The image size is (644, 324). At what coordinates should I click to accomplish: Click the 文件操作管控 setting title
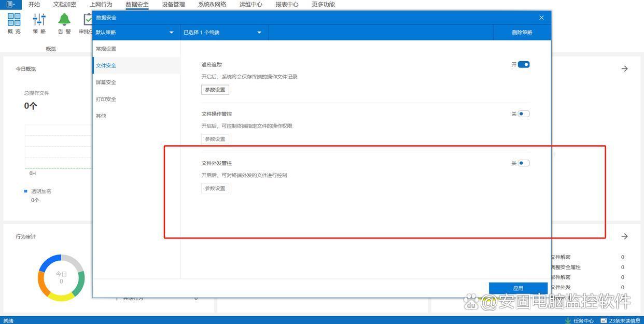[217, 114]
